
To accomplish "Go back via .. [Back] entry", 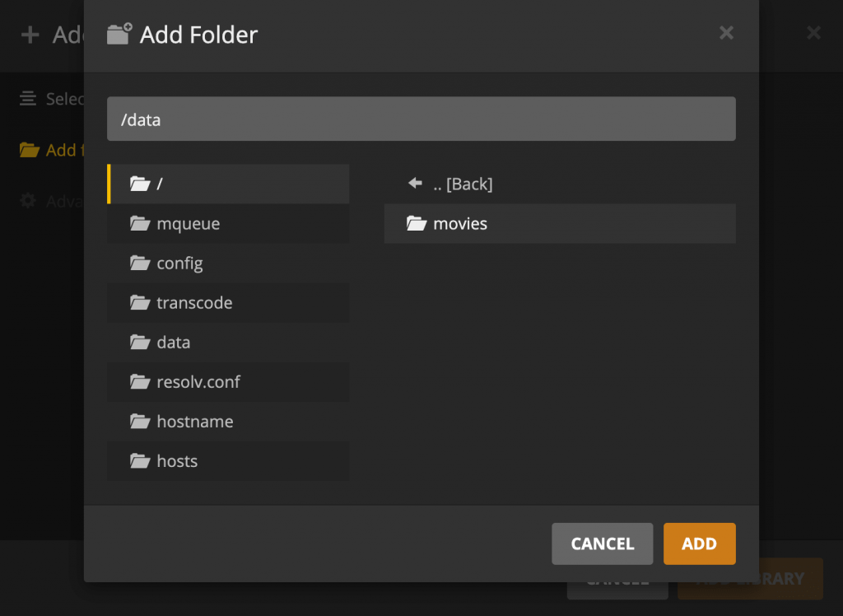I will click(462, 184).
